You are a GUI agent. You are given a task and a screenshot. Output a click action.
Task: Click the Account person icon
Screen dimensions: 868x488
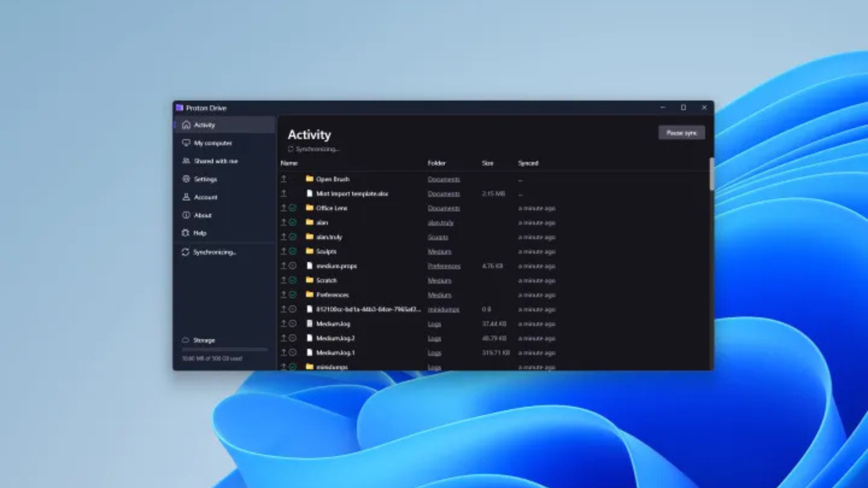click(186, 197)
